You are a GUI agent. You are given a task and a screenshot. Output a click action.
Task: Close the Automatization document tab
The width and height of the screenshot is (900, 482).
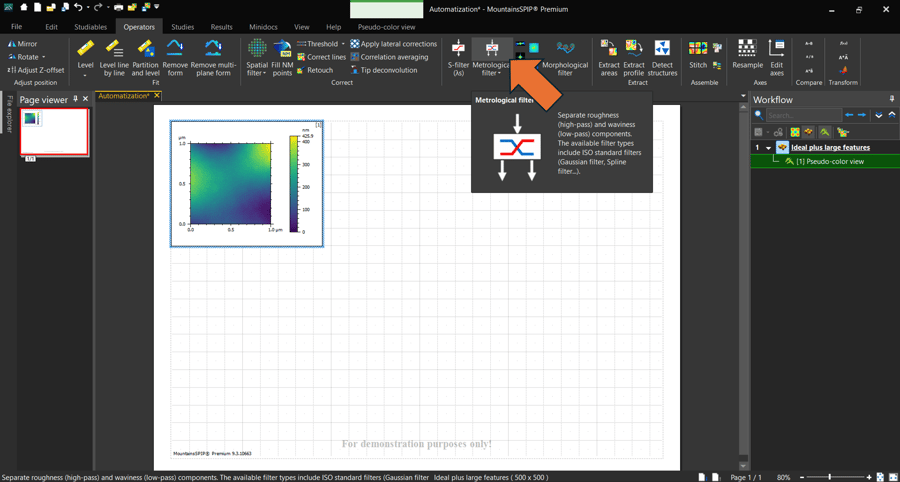click(x=157, y=95)
